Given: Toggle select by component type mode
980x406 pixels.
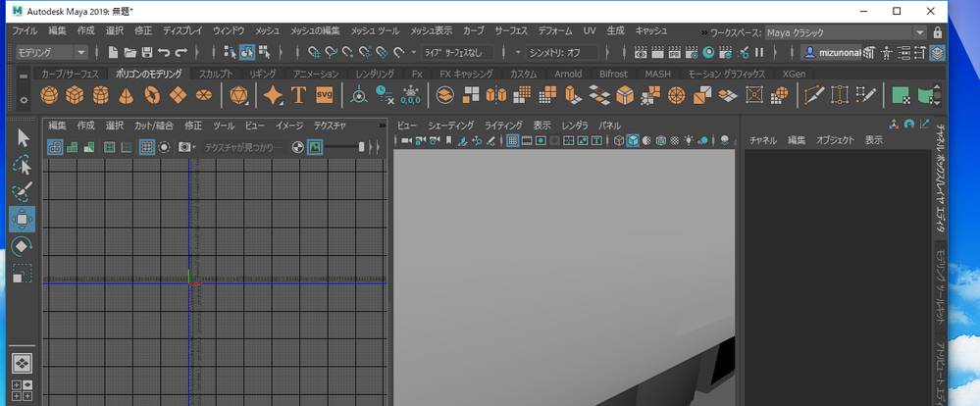Looking at the screenshot, I should (265, 53).
